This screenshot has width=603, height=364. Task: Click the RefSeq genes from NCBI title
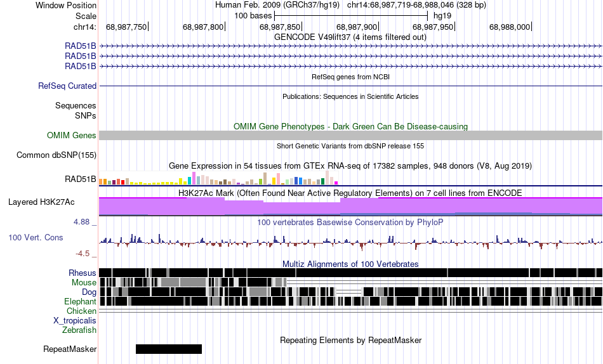351,77
